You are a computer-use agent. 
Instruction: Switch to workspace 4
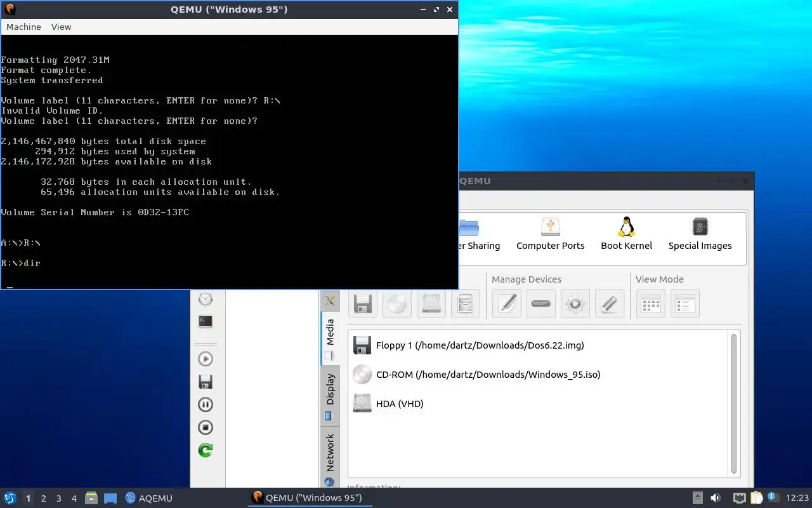click(x=74, y=498)
